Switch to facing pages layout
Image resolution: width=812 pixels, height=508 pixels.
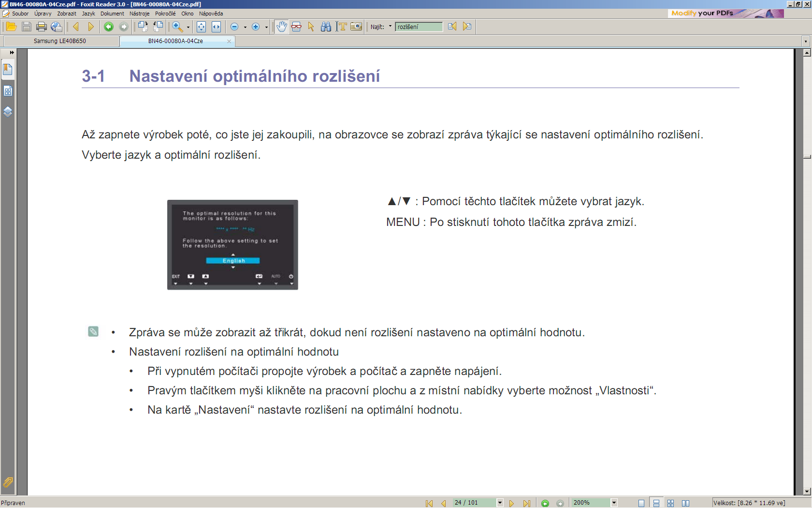[x=685, y=503]
